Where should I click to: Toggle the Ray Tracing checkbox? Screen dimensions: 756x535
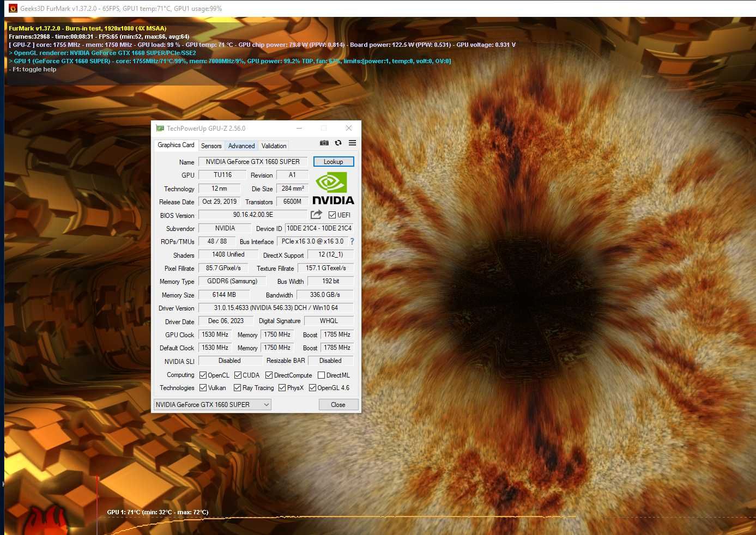pyautogui.click(x=237, y=388)
